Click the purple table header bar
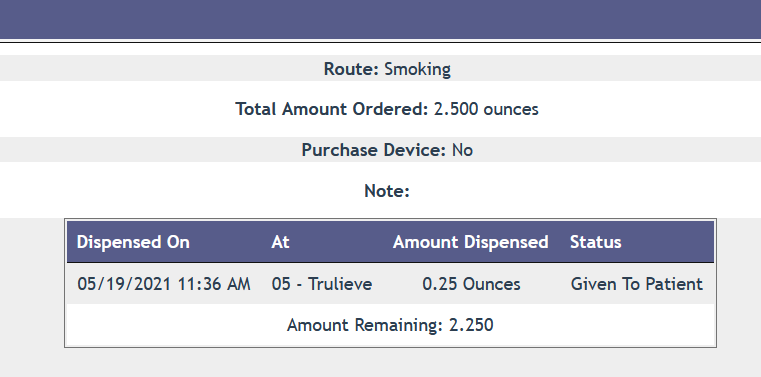Viewport: 761px width, 377px height. point(390,242)
